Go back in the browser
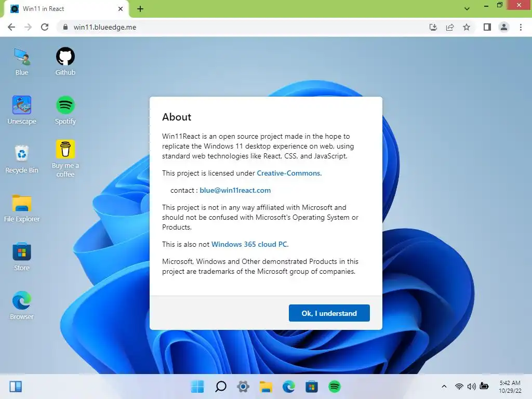This screenshot has height=399, width=532. tap(11, 27)
